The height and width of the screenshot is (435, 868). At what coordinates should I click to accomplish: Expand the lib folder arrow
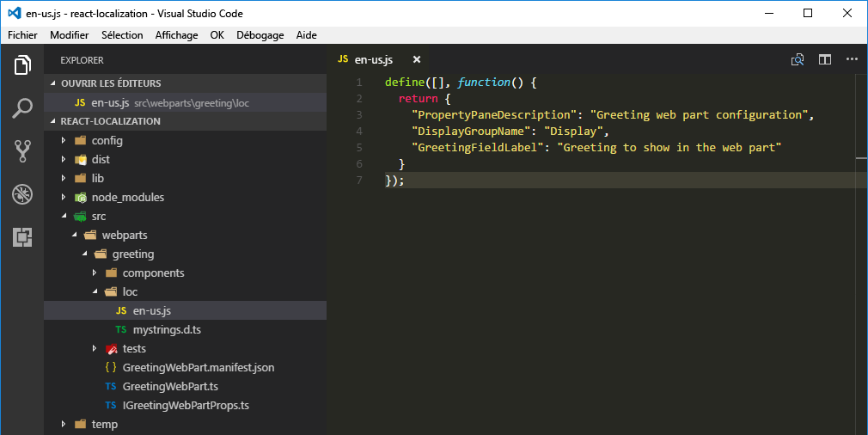tap(63, 178)
